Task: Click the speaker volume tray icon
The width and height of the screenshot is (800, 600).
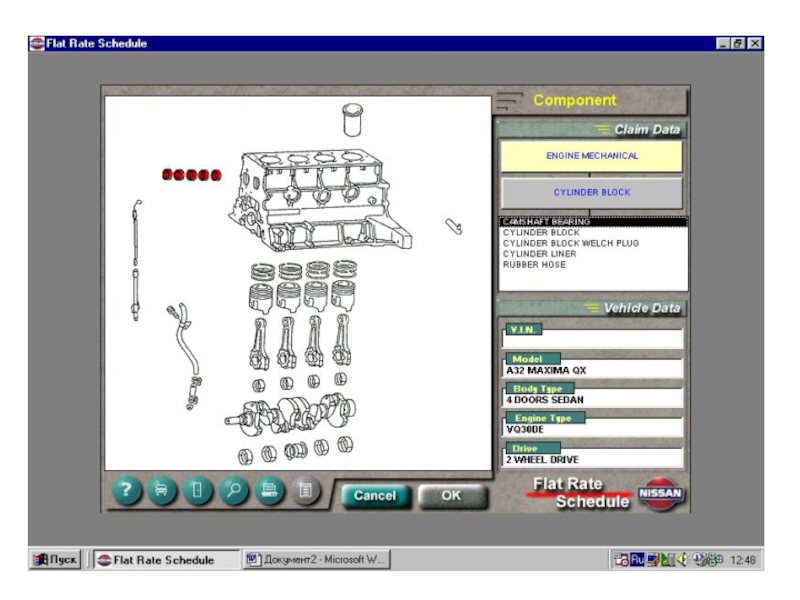Action: click(682, 560)
